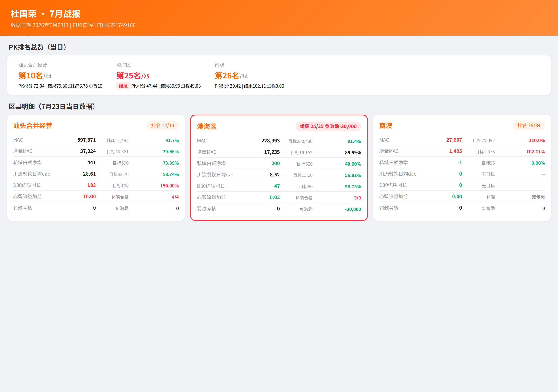The image size is (558, 392).
Task: Select 私域白领净增 value 441
Action: tap(92, 162)
